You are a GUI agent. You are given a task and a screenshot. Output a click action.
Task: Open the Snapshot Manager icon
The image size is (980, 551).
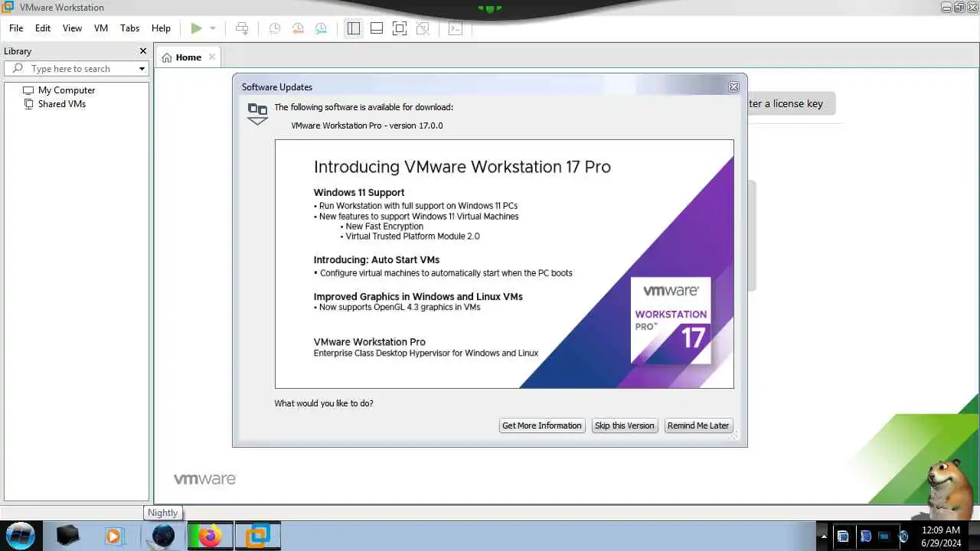pos(321,28)
